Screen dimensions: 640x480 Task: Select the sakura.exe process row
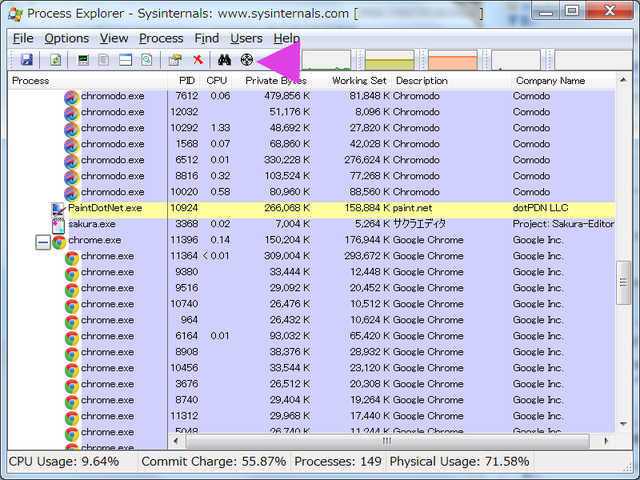point(312,224)
